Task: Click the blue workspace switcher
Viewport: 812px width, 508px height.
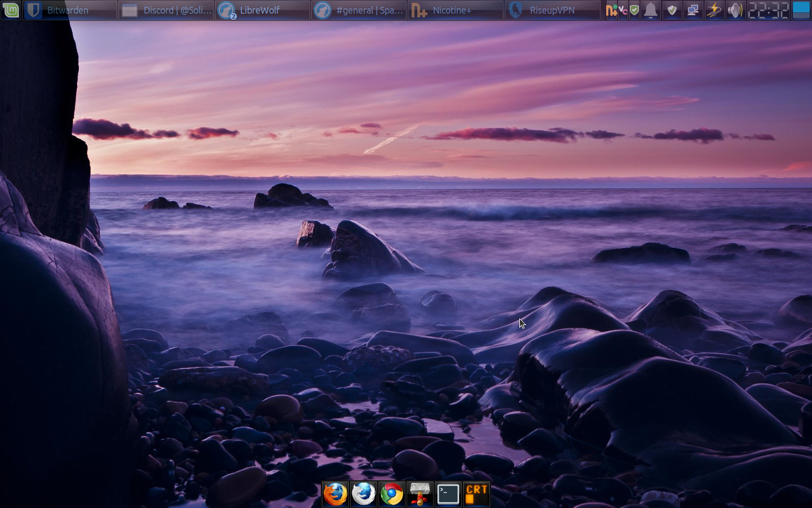Action: [x=801, y=10]
